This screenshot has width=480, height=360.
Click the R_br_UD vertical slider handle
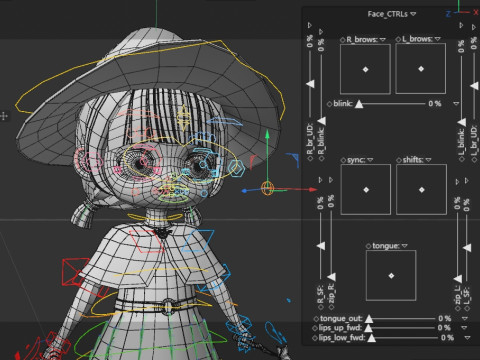click(311, 83)
